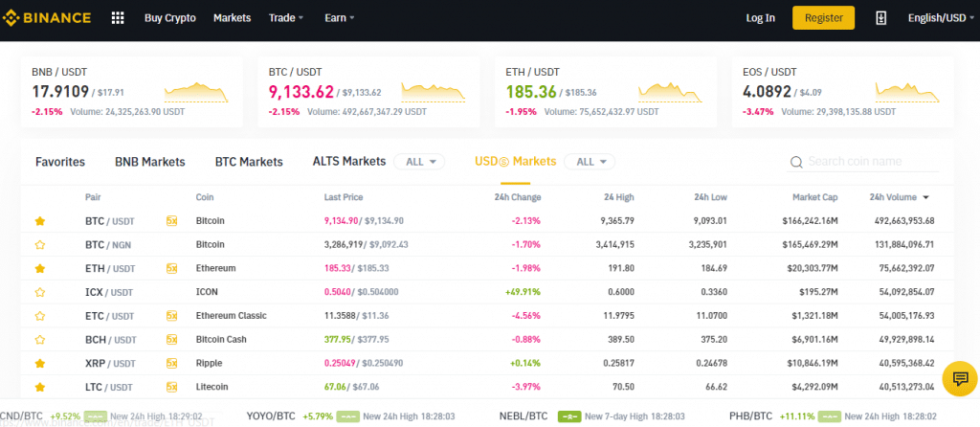Image resolution: width=980 pixels, height=427 pixels.
Task: Click the Binance logo
Action: click(x=46, y=17)
